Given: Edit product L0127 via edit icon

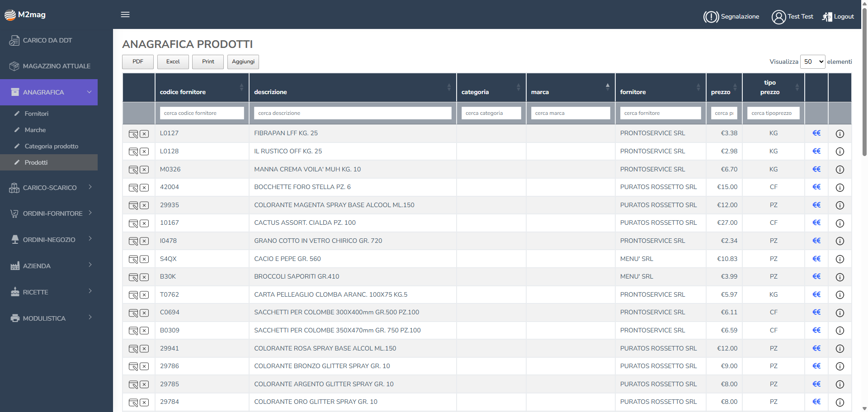Looking at the screenshot, I should 133,134.
